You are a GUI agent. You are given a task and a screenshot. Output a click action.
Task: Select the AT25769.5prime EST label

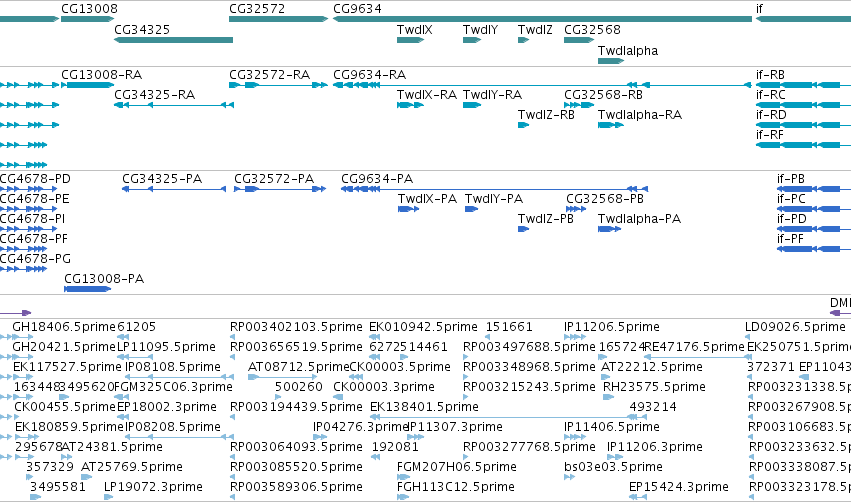[x=132, y=467]
